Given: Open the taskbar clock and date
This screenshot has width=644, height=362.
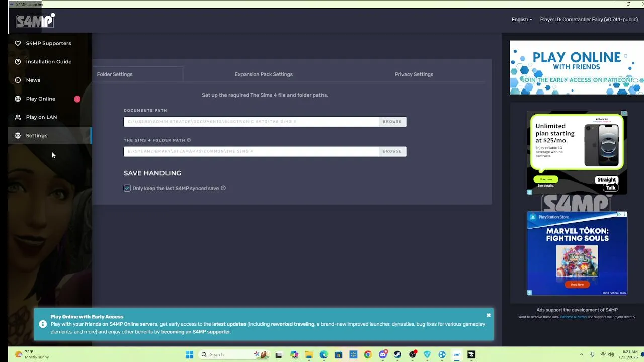Looking at the screenshot, I should [630, 354].
